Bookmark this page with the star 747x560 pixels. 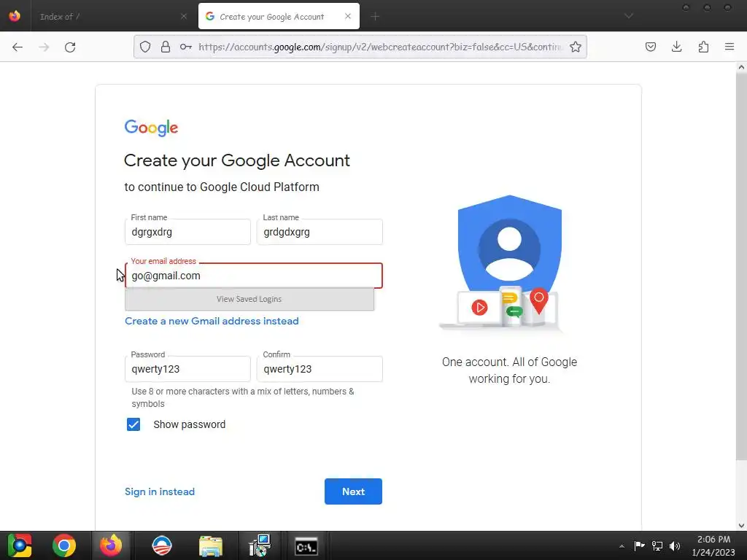(x=576, y=47)
